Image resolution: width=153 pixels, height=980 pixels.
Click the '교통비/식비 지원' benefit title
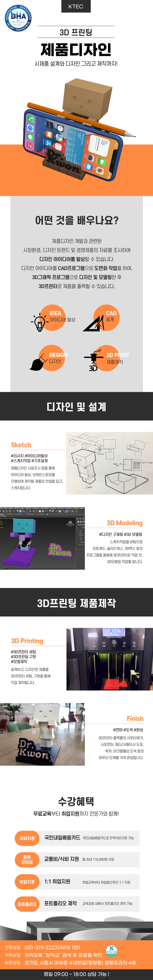tap(62, 859)
